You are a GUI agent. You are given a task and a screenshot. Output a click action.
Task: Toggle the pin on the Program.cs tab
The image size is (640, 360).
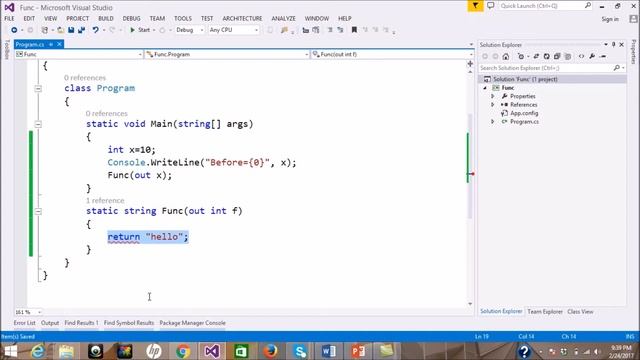coord(51,44)
